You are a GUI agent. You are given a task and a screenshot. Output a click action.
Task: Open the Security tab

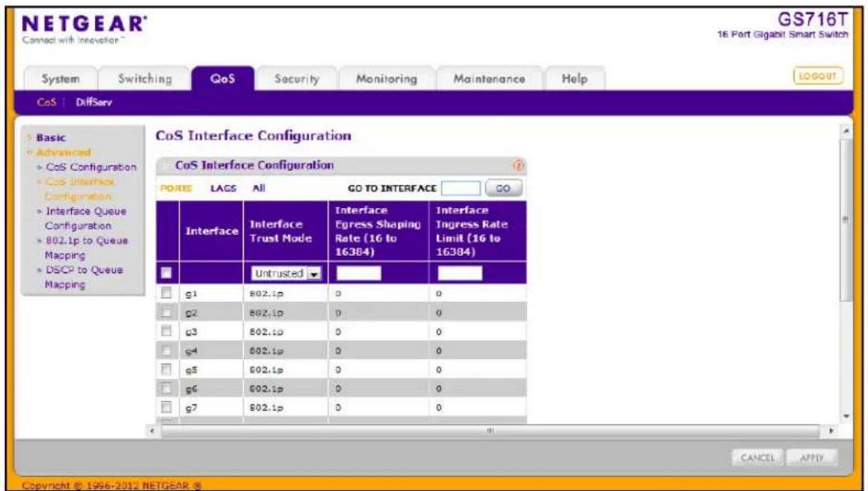point(296,78)
